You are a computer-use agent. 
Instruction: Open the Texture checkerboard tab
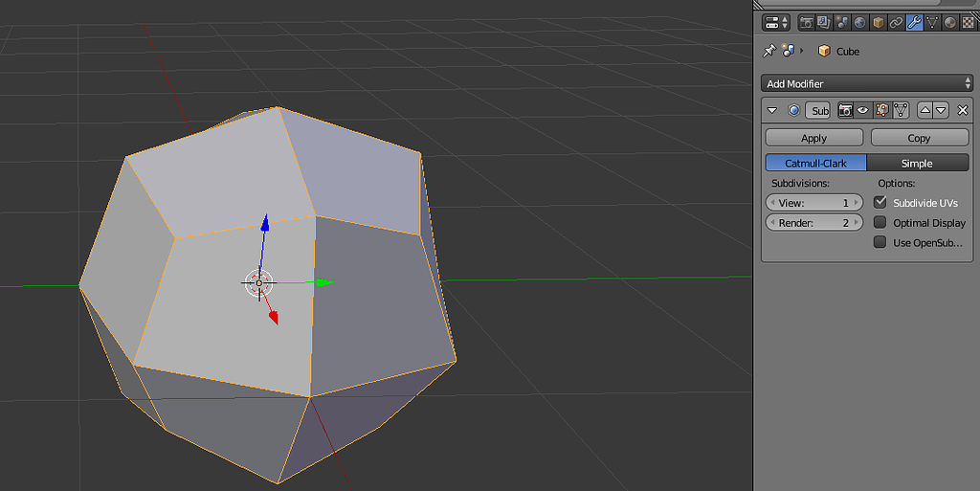pos(969,23)
